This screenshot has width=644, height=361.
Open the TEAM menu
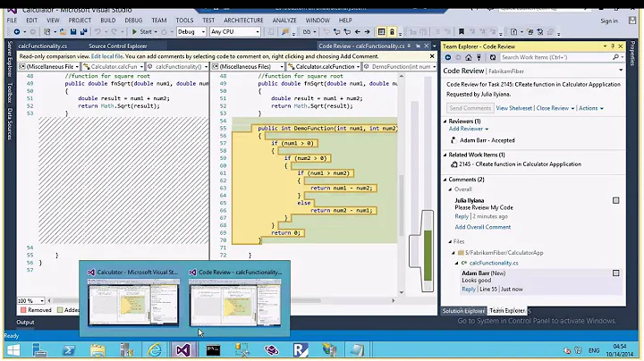point(159,20)
